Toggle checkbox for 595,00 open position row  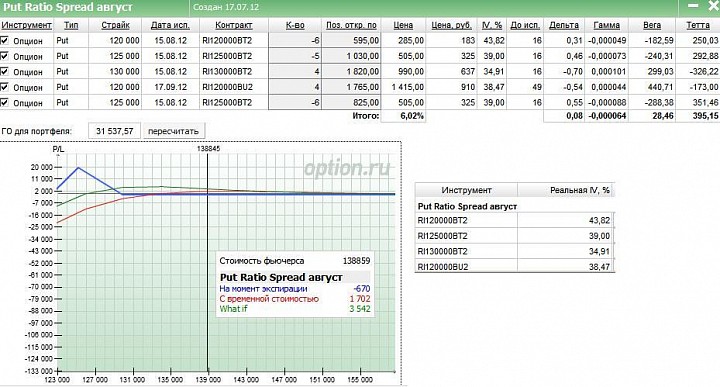pyautogui.click(x=5, y=41)
